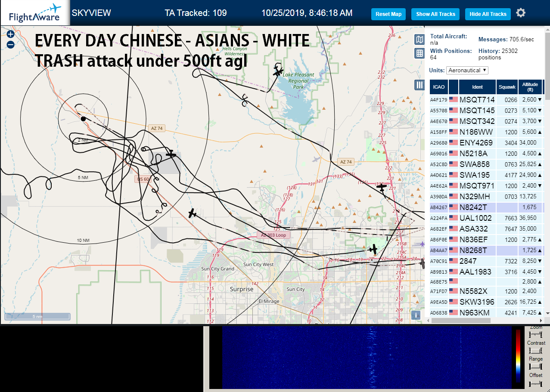
Task: Open the Units Aeronautical dropdown
Action: 467,70
